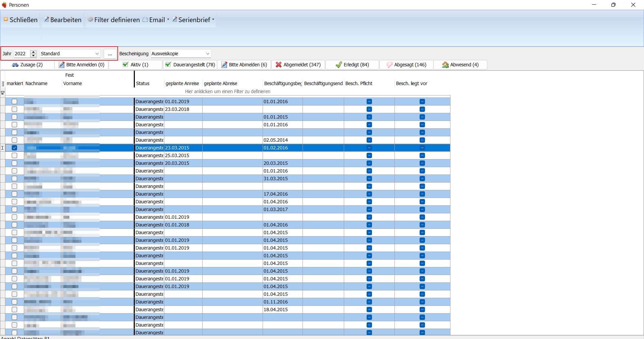Open the Abgesagt (146) tab
This screenshot has width=644, height=339.
point(406,65)
